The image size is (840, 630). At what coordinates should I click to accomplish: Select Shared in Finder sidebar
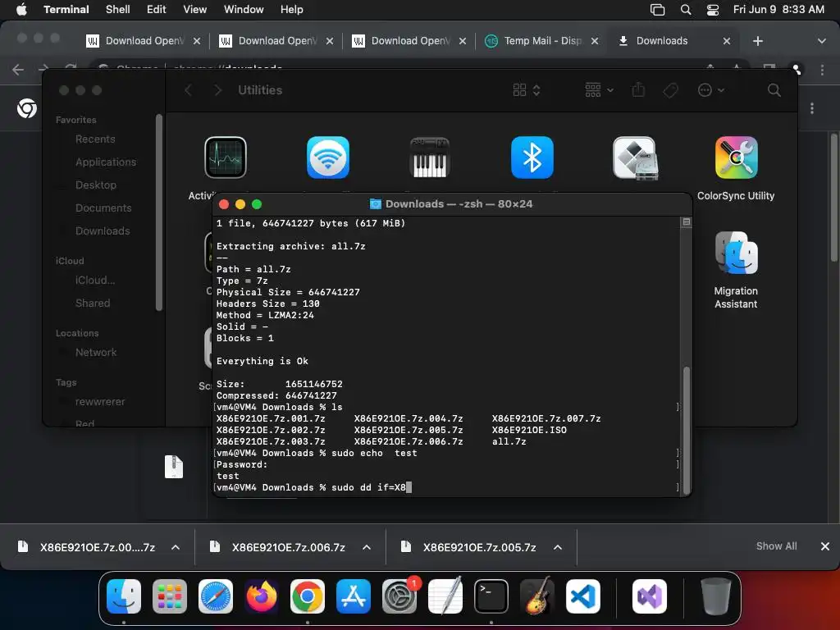click(x=93, y=304)
